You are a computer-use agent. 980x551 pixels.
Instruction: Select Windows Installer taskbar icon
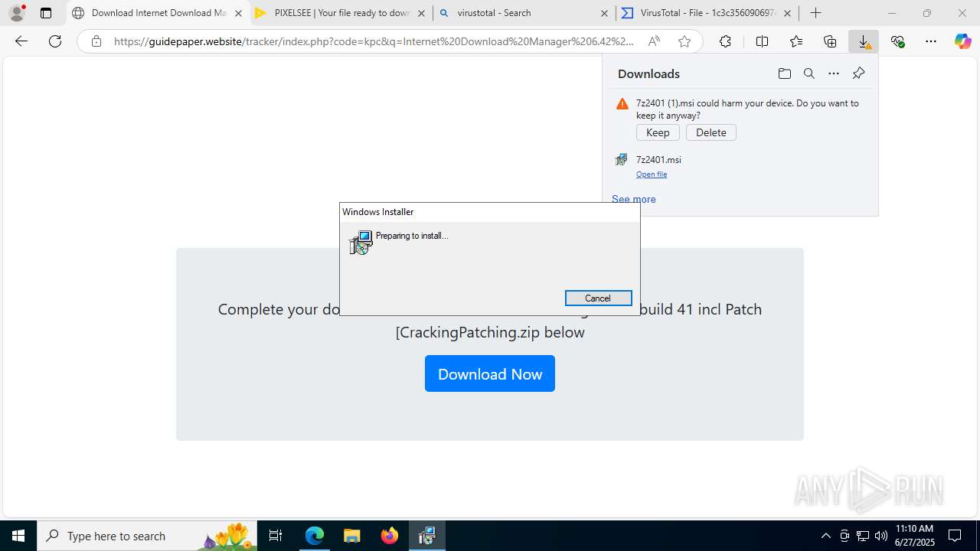tap(427, 536)
